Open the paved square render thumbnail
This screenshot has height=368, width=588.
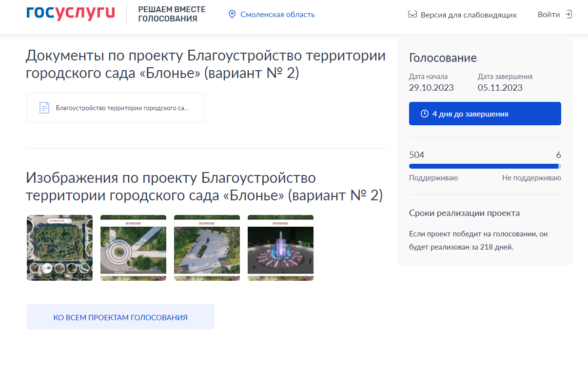207,248
